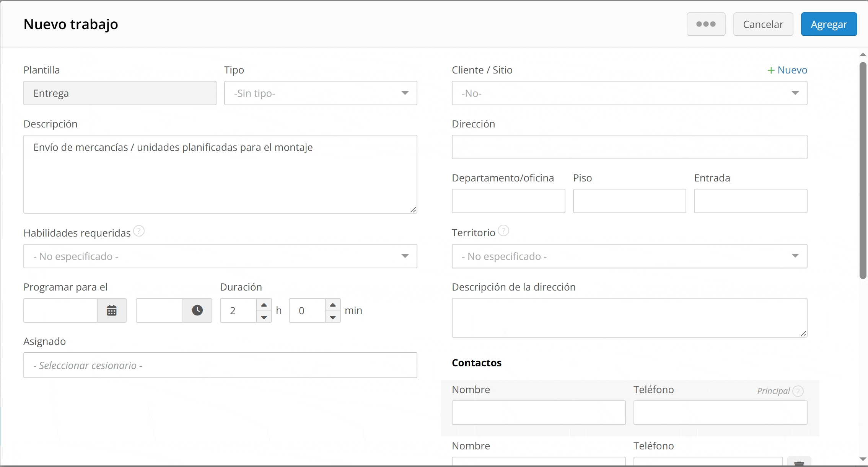Click the Habilidades requeridas help icon
This screenshot has height=467, width=868.
139,232
